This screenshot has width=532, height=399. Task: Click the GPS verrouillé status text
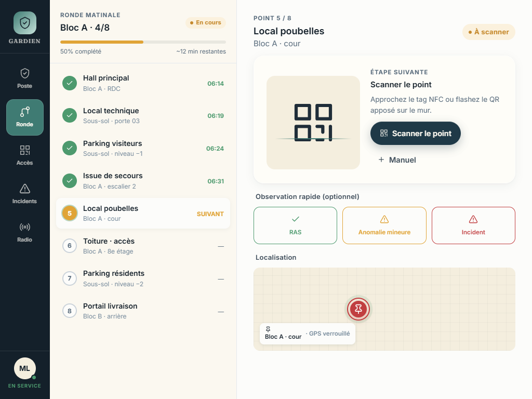click(x=329, y=334)
